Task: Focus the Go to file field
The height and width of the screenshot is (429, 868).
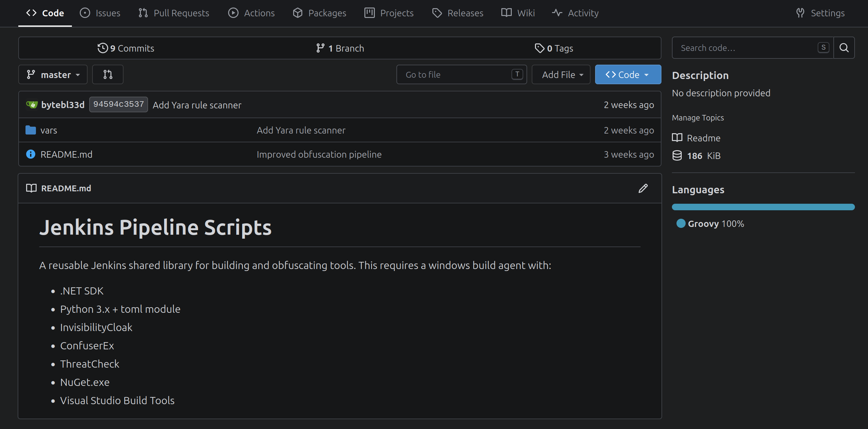Action: pyautogui.click(x=462, y=74)
